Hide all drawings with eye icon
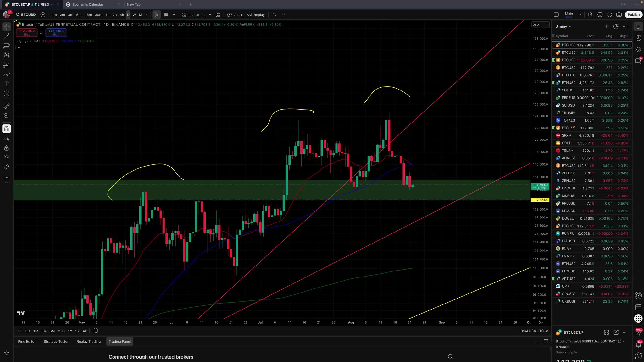644x362 pixels. point(7,157)
